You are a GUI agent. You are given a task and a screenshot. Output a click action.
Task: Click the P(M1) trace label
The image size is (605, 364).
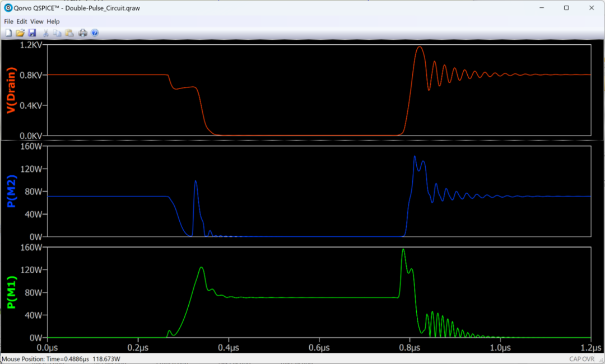tap(11, 292)
